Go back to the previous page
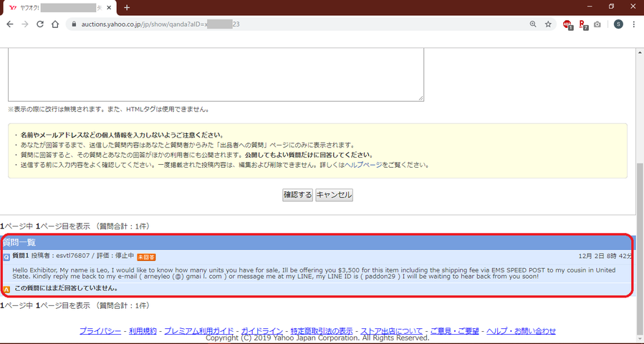644x344 pixels. 10,24
